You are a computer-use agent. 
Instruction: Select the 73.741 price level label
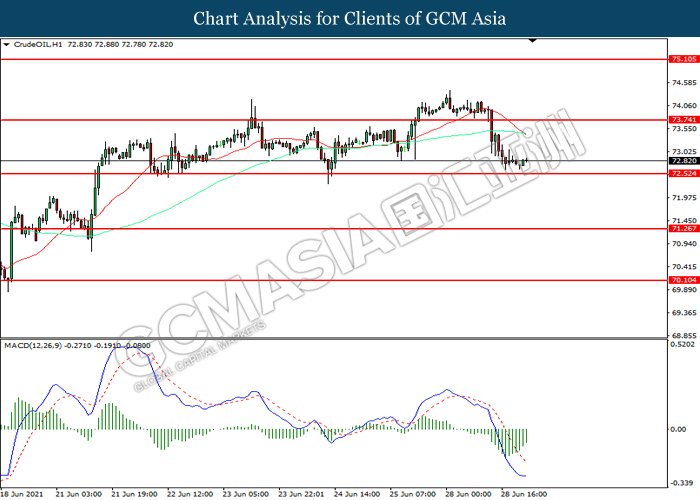[x=683, y=120]
